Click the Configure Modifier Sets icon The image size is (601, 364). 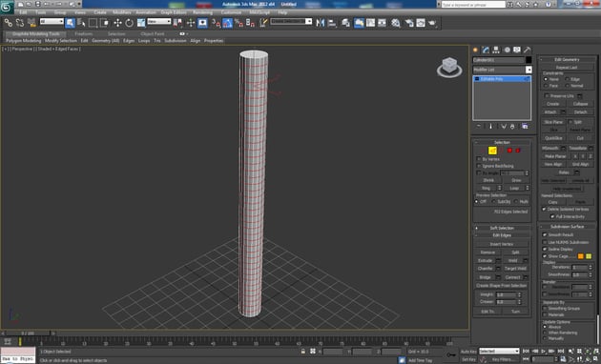[x=525, y=127]
